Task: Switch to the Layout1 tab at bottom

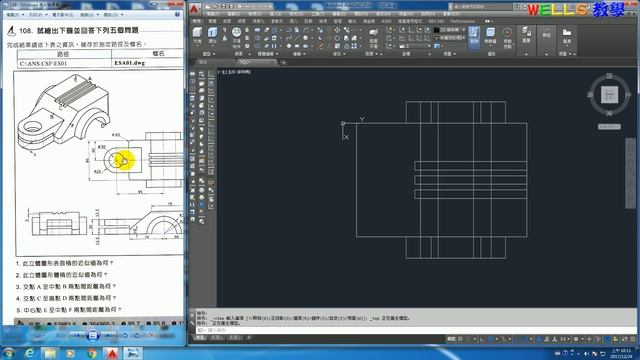Action: (x=217, y=338)
